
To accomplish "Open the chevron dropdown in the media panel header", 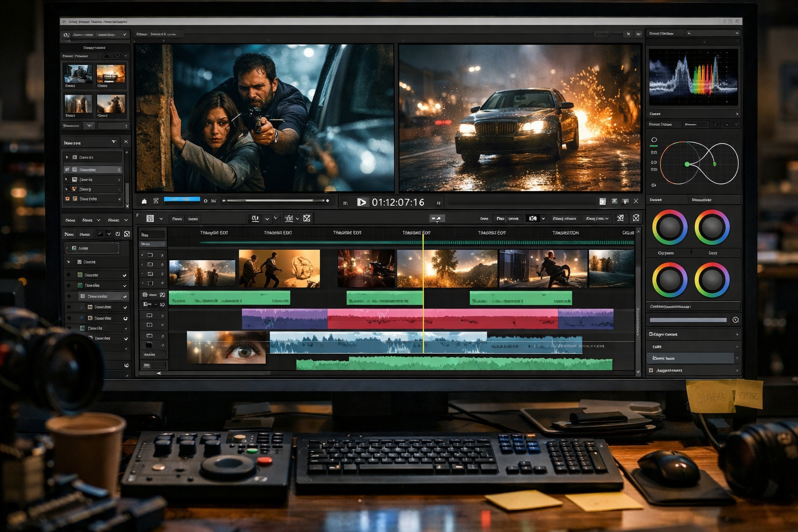I will 124,35.
